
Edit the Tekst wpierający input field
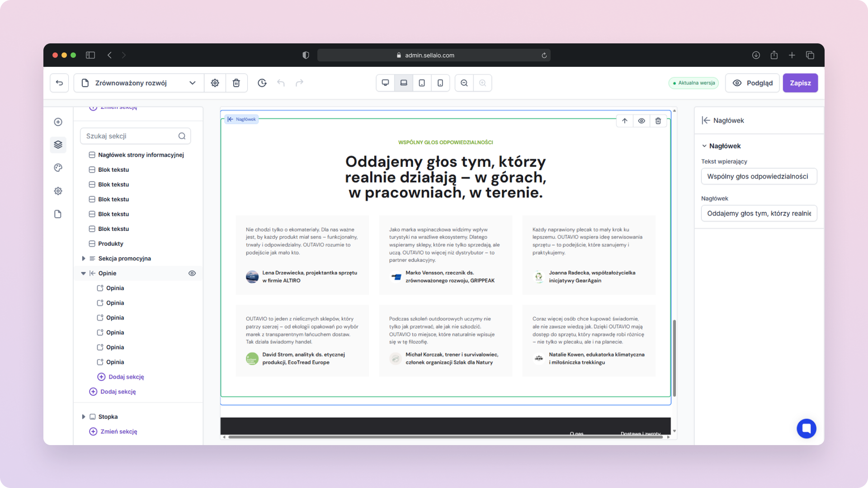[759, 176]
